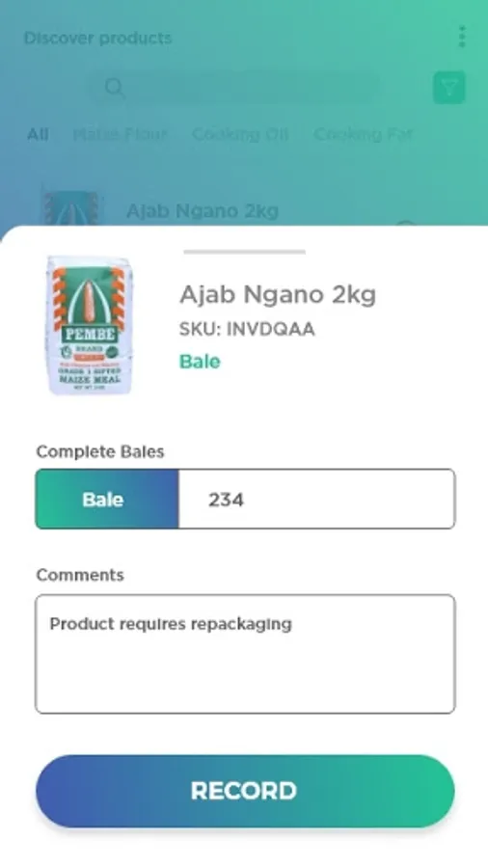
Task: Click the background product list thumbnail
Action: coord(71,208)
